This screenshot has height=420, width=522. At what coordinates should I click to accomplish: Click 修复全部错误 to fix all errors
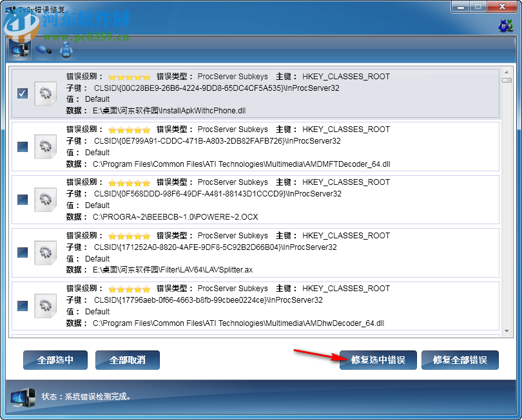[460, 360]
